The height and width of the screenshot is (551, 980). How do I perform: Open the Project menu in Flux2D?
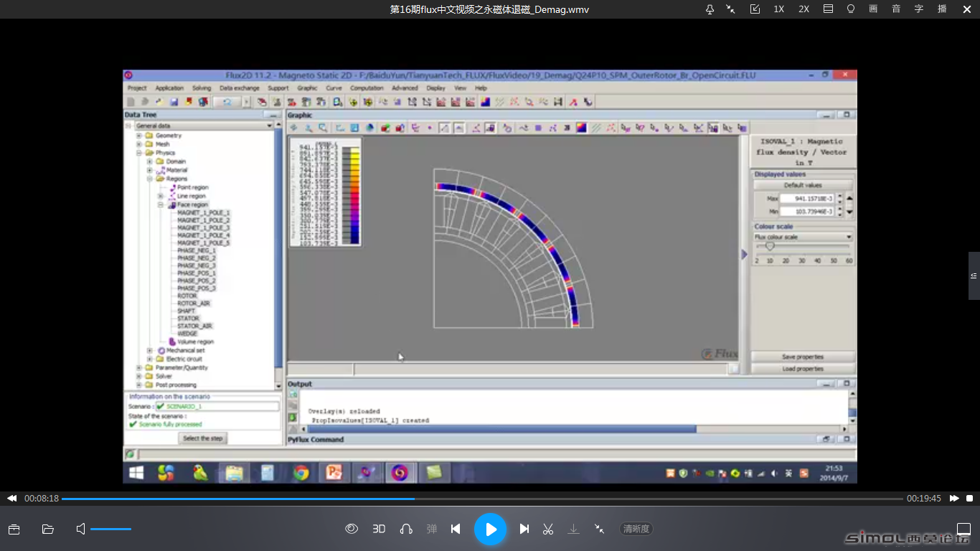tap(137, 88)
